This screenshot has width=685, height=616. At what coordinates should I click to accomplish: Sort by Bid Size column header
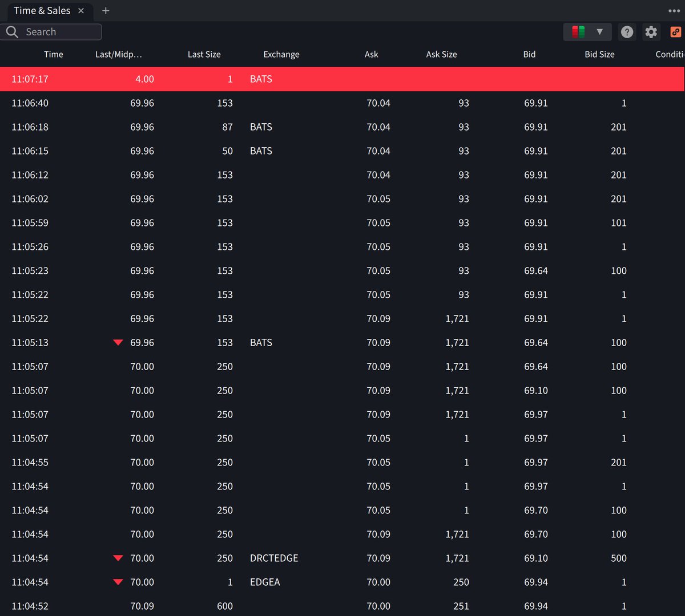click(599, 54)
